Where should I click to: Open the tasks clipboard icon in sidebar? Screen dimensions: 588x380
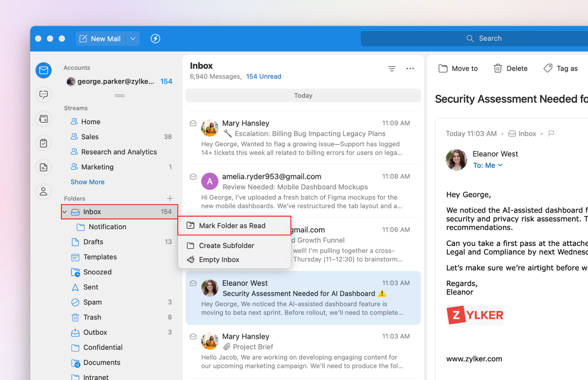(44, 143)
